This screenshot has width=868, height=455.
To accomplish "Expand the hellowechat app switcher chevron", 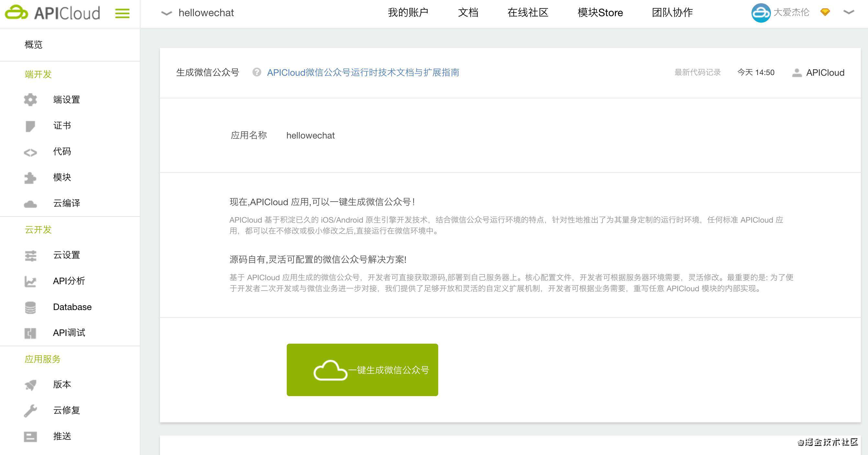I will pos(166,13).
